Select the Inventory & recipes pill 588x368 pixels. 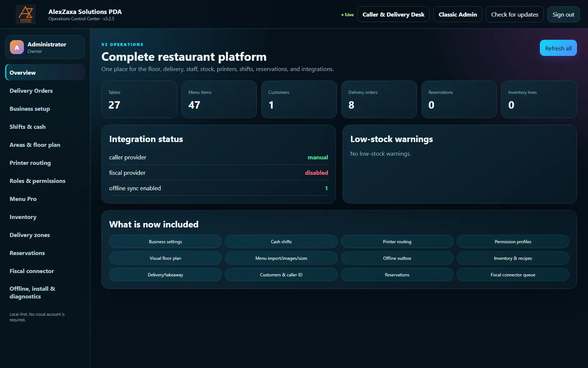pyautogui.click(x=513, y=258)
